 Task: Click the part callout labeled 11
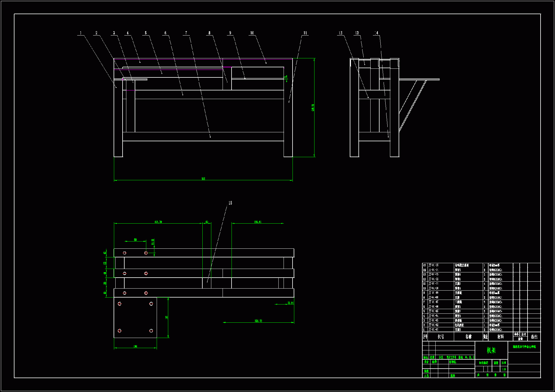pos(305,33)
